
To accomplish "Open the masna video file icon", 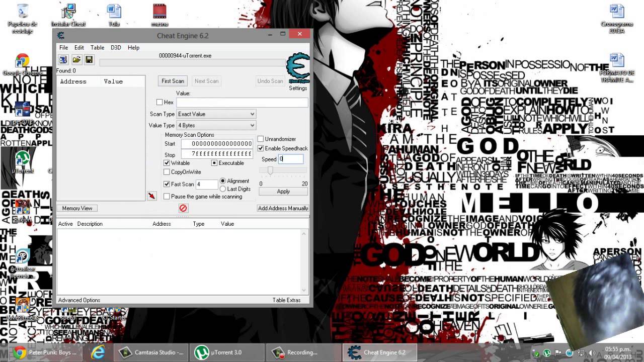I will pyautogui.click(x=159, y=15).
